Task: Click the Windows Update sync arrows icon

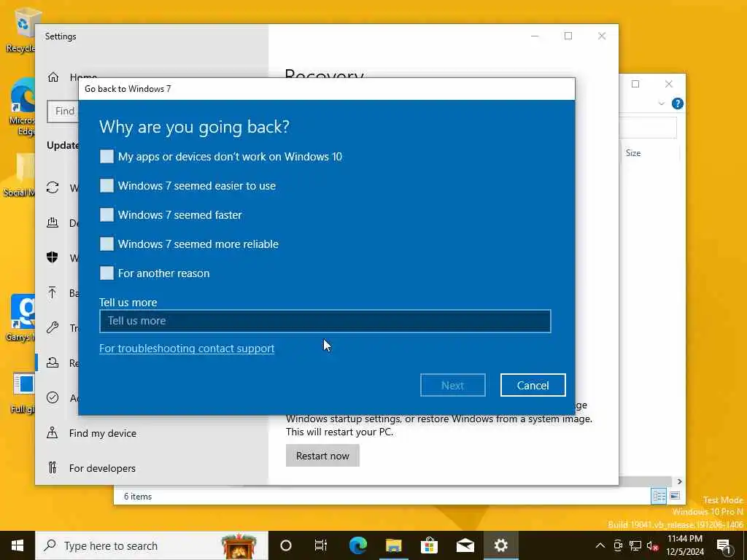Action: tap(53, 187)
